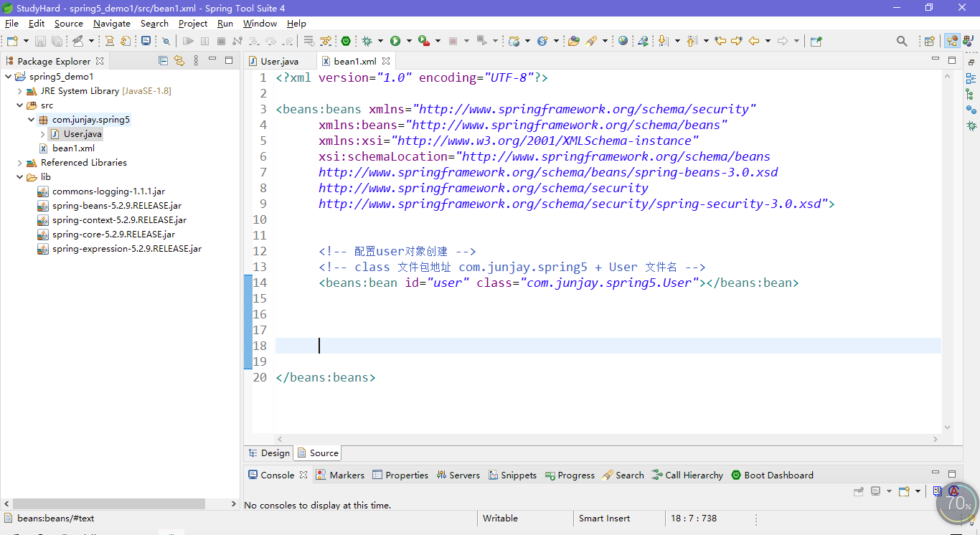The width and height of the screenshot is (980, 535).
Task: Open the Source menu
Action: click(x=69, y=23)
